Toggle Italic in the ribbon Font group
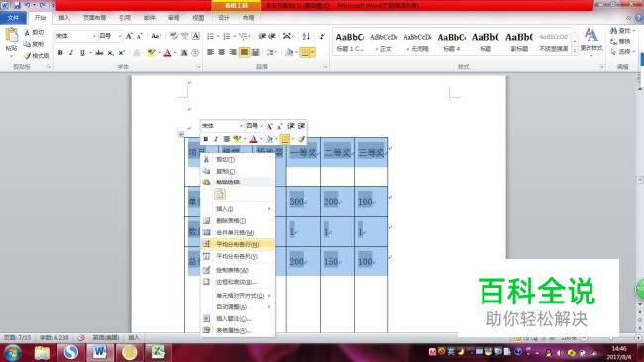 coord(71,53)
